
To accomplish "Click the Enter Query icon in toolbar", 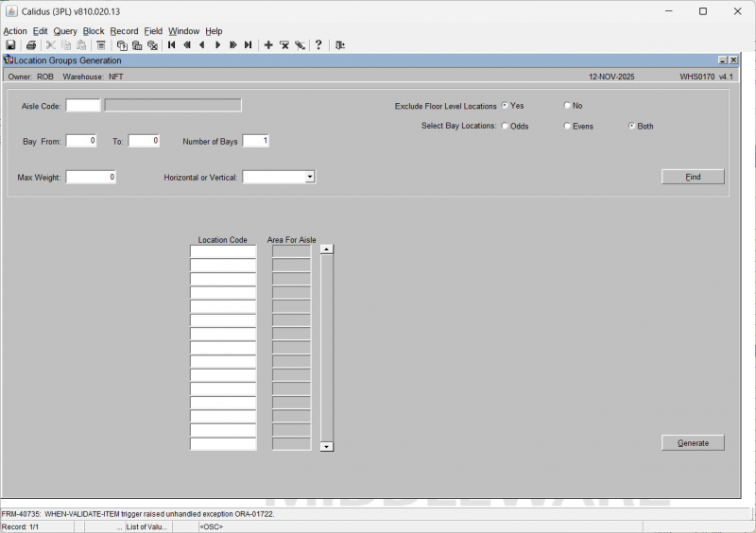I will (x=122, y=45).
